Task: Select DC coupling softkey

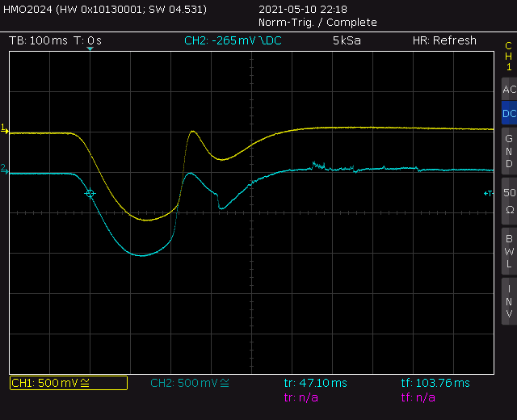Action: (509, 113)
